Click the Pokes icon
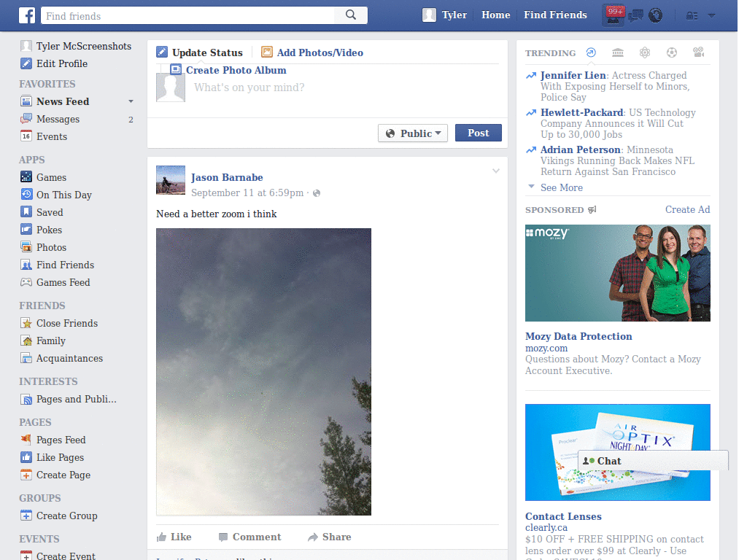Image resolution: width=747 pixels, height=560 pixels. (x=26, y=230)
